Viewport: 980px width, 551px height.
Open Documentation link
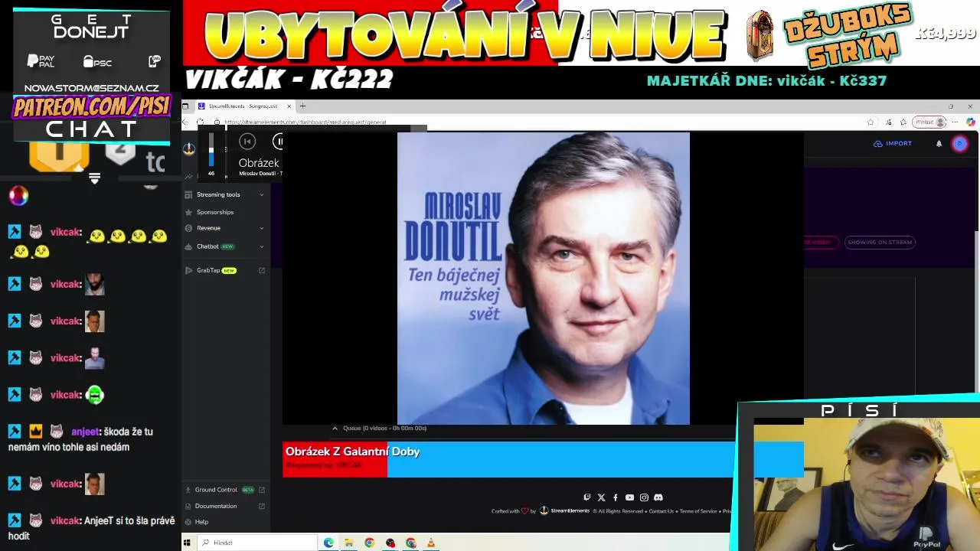coord(216,506)
